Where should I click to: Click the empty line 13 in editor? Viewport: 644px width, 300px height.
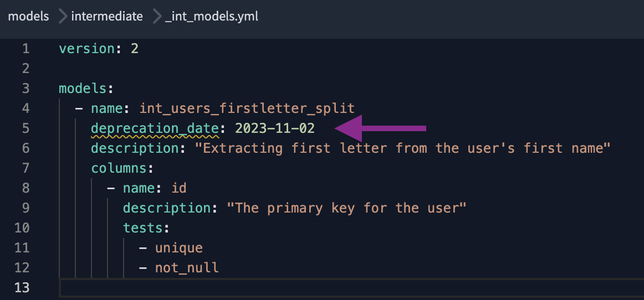tap(351, 288)
